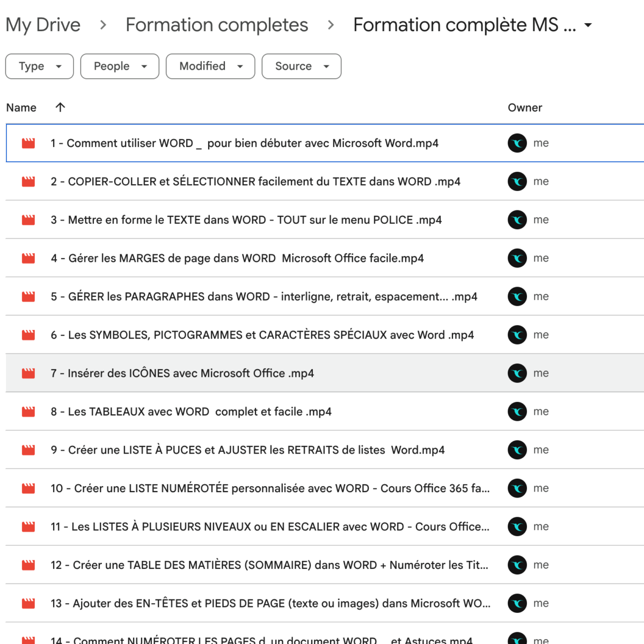
Task: Expand the Modified filter dropdown
Action: (210, 66)
